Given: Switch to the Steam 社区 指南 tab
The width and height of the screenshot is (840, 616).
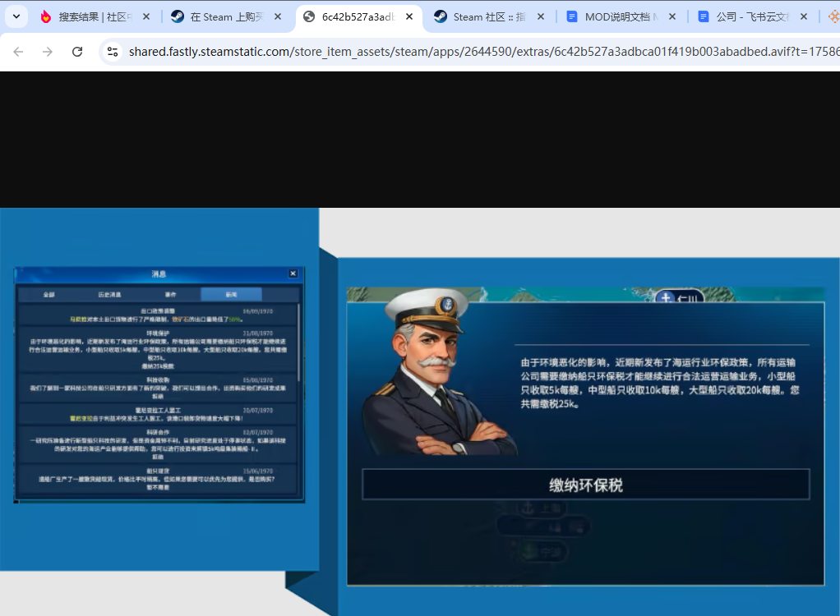Looking at the screenshot, I should pos(489,17).
